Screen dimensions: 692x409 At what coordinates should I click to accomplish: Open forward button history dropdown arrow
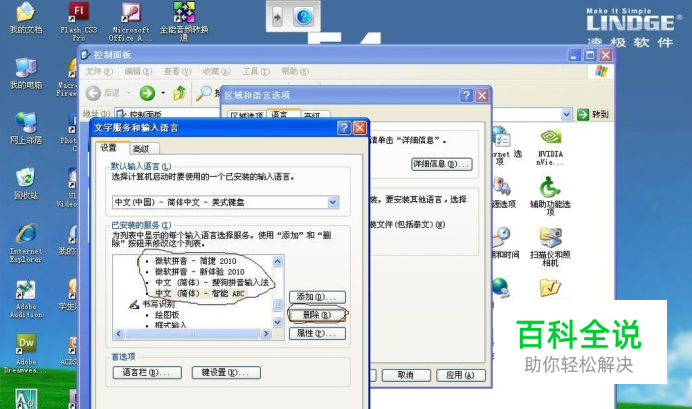point(163,93)
